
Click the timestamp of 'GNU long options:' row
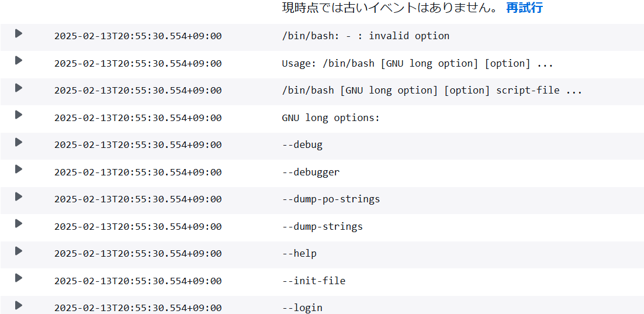(x=138, y=118)
